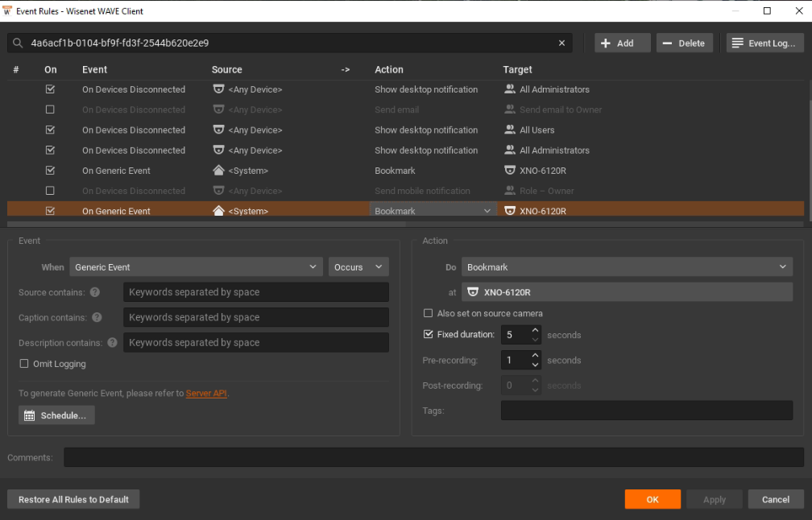Enable the Send mobile notification rule checkbox

pos(50,191)
